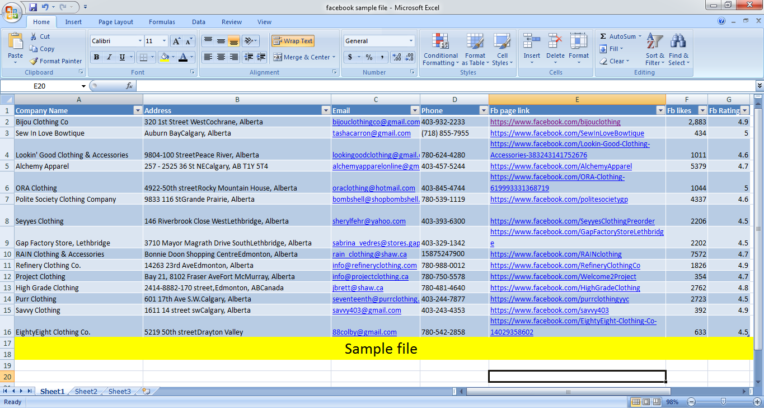This screenshot has height=408, width=764.
Task: Open the font size dropdown
Action: click(165, 41)
